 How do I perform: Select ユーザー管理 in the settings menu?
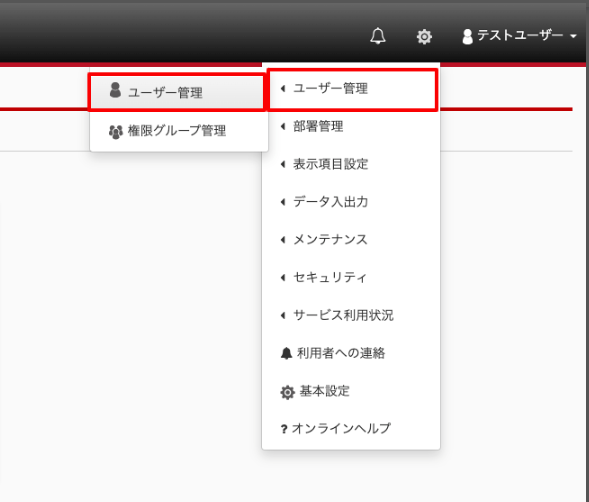click(352, 89)
